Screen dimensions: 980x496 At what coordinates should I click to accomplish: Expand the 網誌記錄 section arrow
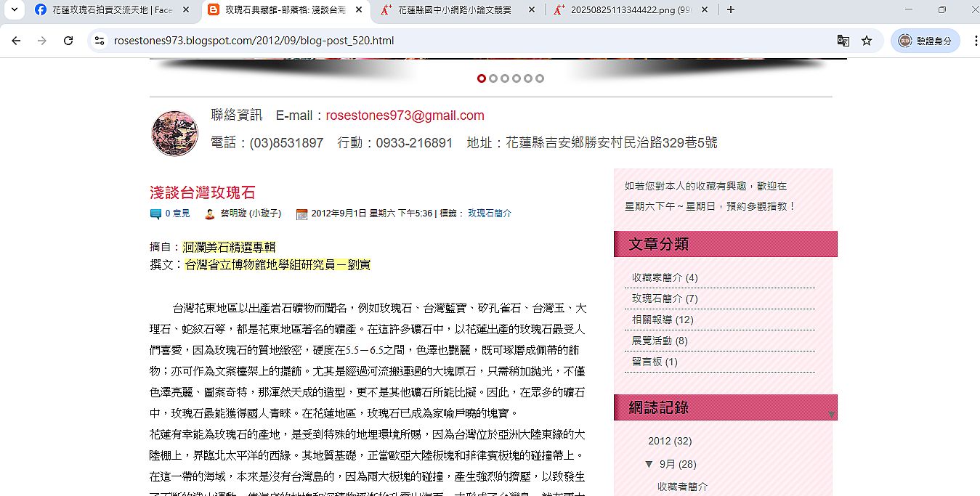click(832, 415)
